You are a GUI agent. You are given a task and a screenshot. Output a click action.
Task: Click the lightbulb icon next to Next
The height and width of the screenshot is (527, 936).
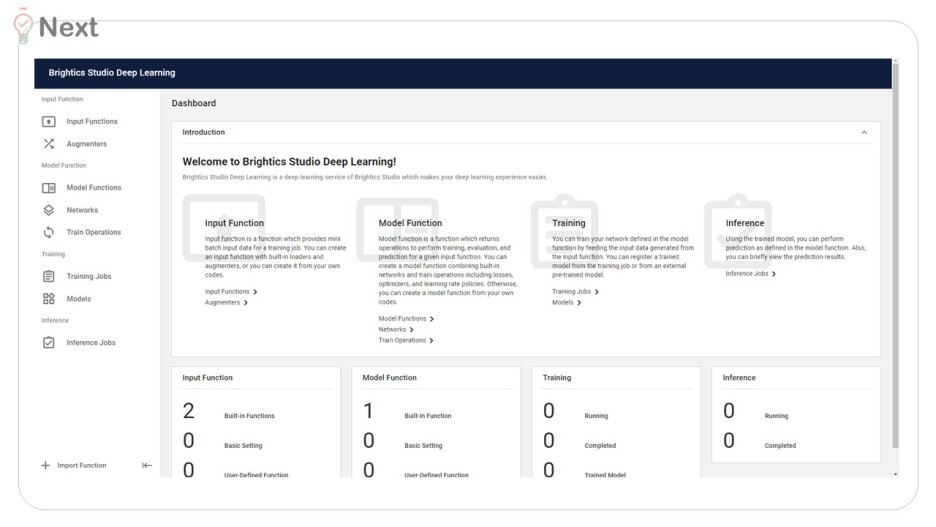pos(23,26)
